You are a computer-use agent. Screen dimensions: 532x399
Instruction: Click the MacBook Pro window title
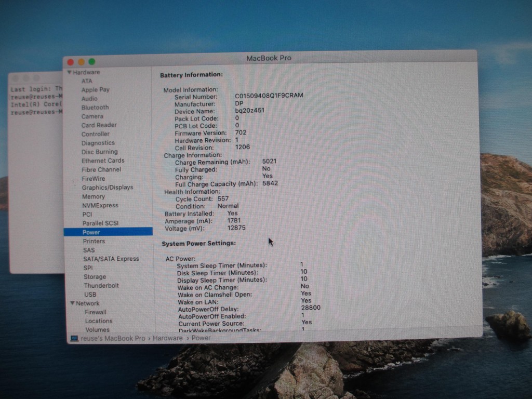coord(269,58)
